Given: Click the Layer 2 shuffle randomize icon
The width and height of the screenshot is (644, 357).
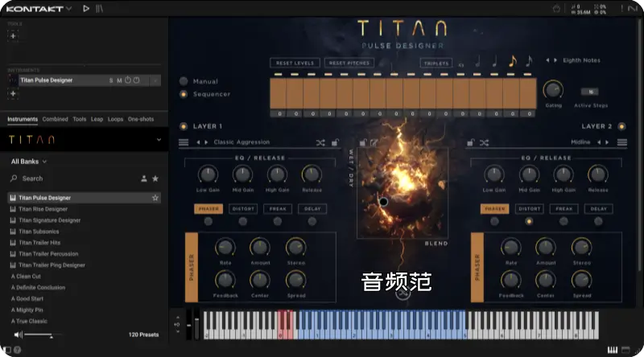Looking at the screenshot, I should [x=484, y=142].
